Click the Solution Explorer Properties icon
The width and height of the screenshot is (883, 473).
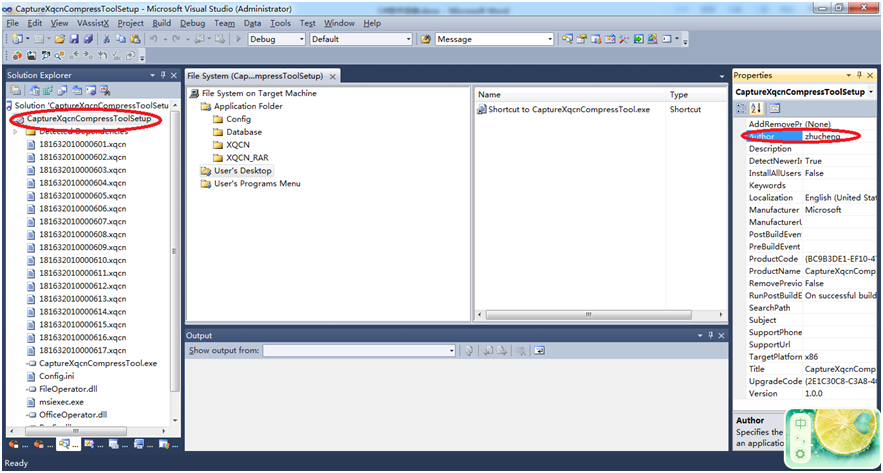(15, 90)
